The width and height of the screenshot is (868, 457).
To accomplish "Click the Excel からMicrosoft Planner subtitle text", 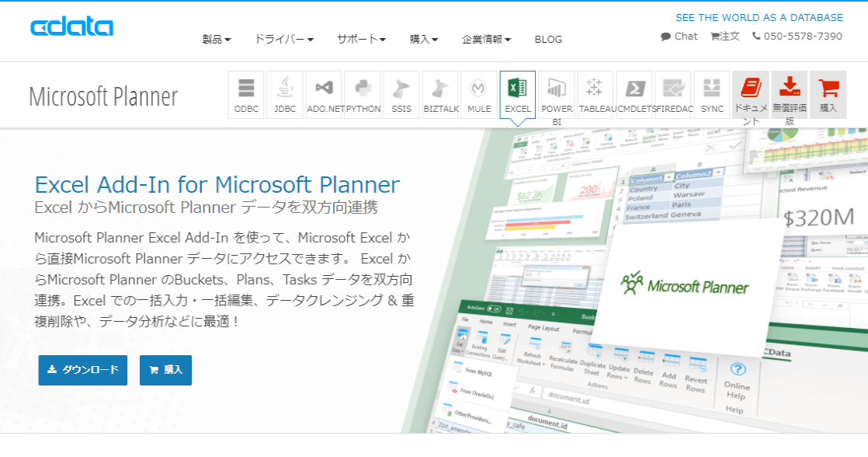I will [206, 208].
